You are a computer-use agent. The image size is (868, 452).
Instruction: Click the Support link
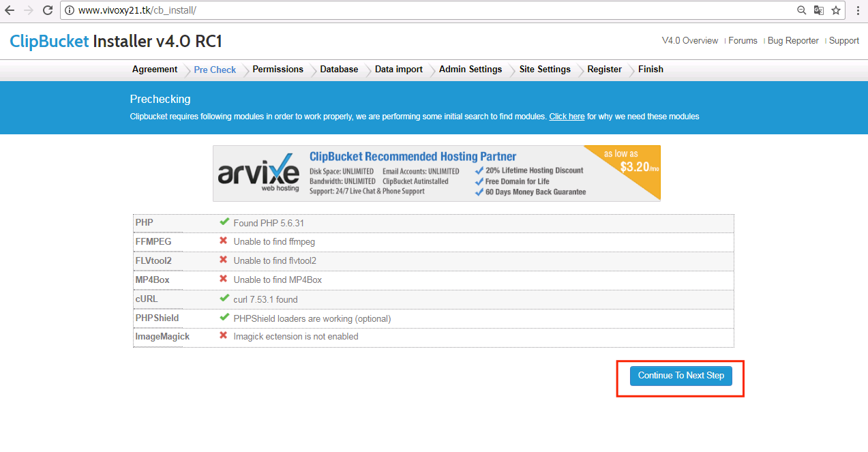(x=844, y=41)
